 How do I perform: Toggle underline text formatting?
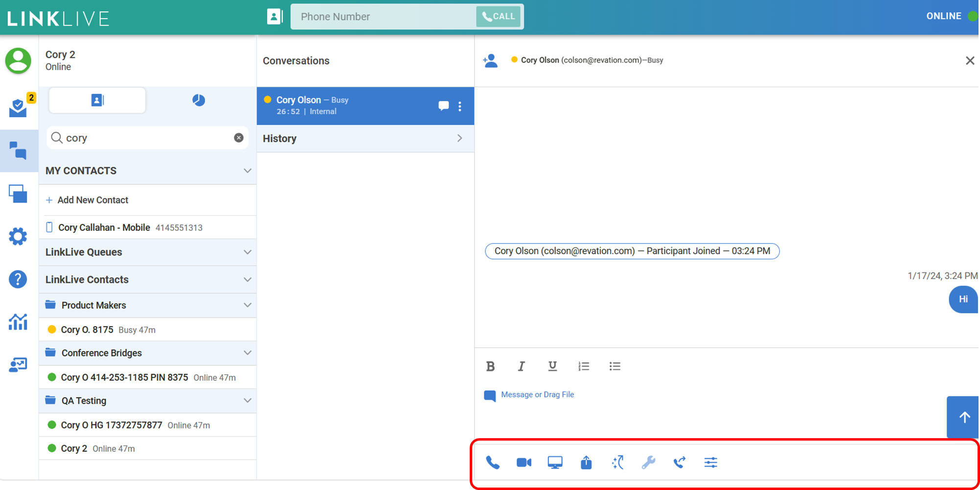(552, 366)
